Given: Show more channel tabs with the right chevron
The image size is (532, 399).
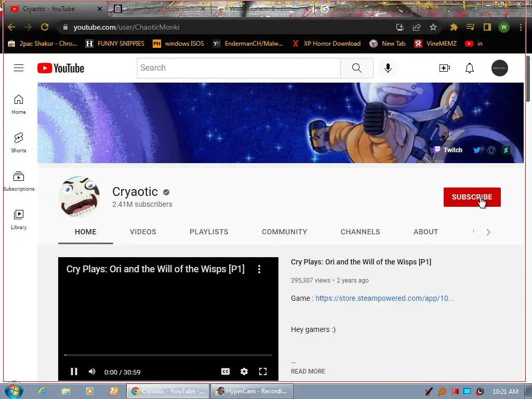Looking at the screenshot, I should click(x=488, y=232).
